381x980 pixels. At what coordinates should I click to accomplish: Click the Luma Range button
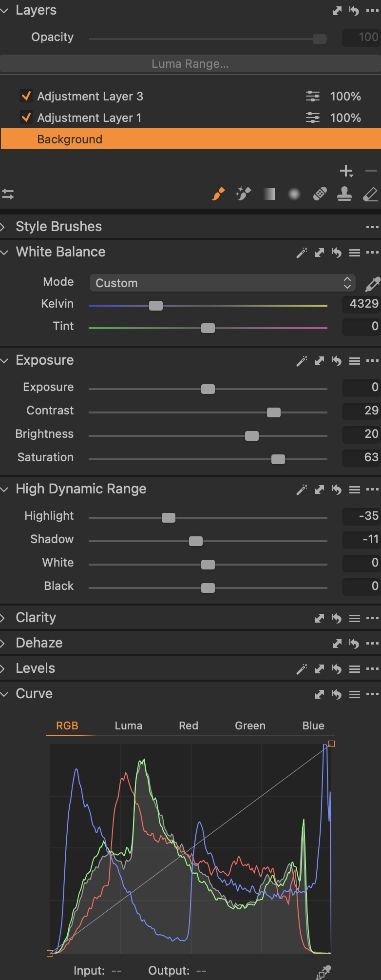[x=190, y=64]
